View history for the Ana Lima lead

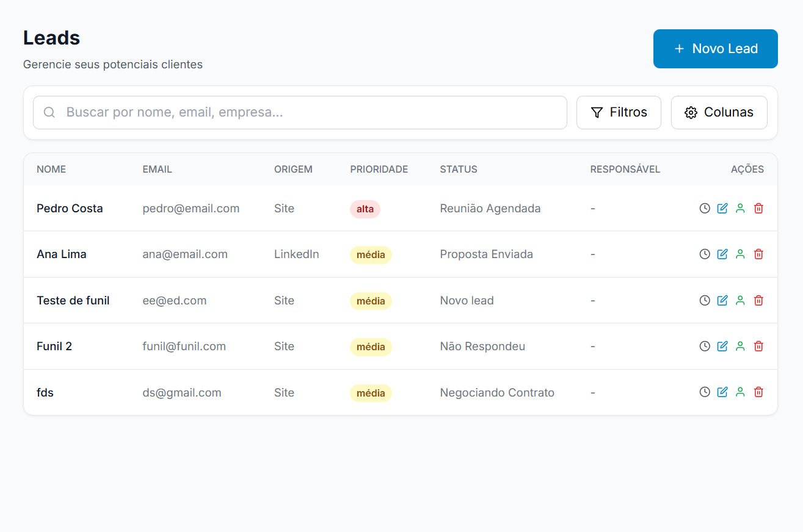click(704, 254)
